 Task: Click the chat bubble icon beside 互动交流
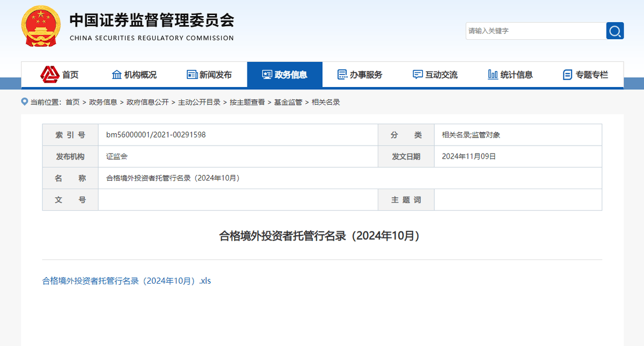(x=418, y=75)
